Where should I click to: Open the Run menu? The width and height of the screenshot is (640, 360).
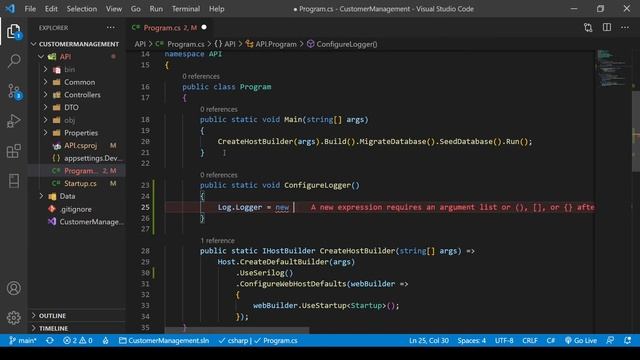coord(156,9)
